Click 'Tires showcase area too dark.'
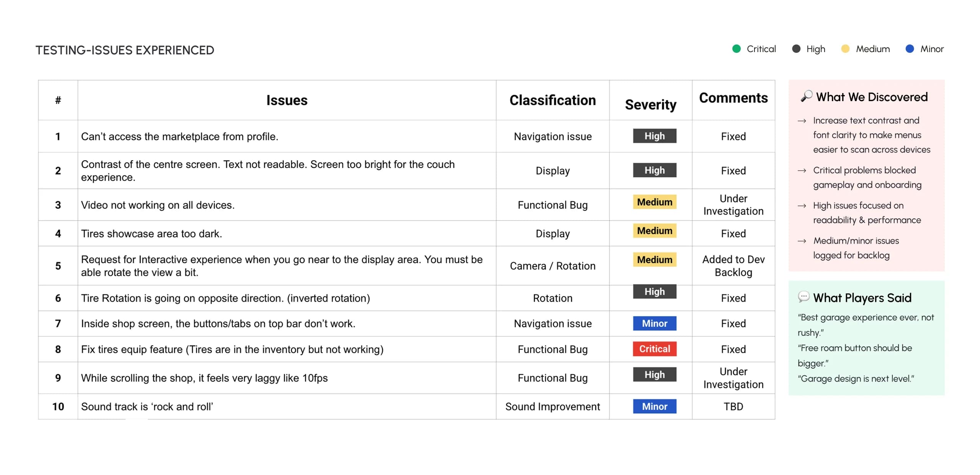The height and width of the screenshot is (475, 980). pyautogui.click(x=152, y=234)
